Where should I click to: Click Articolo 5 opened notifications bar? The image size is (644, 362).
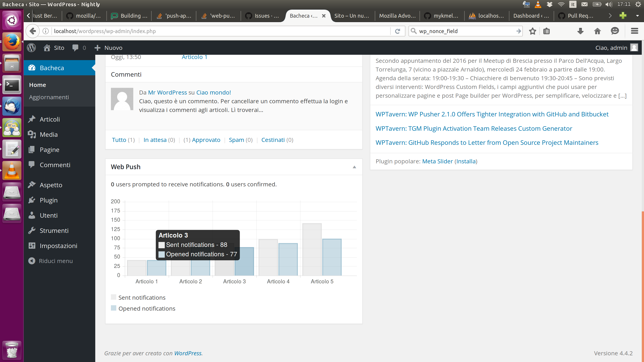[332, 257]
